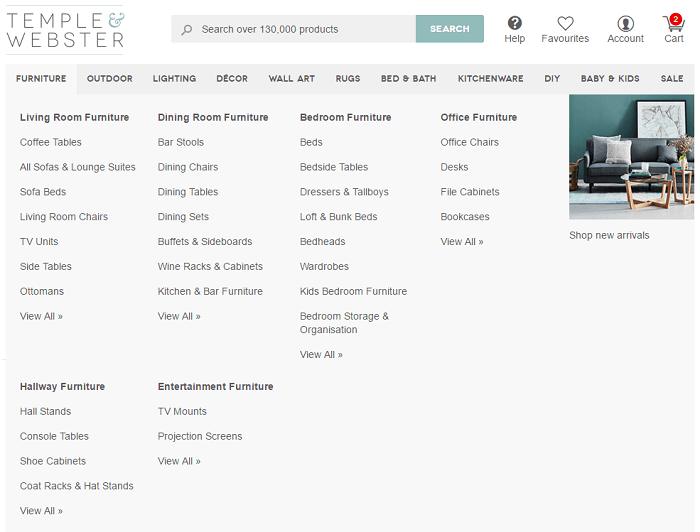Expand View All under Office Furniture
The height and width of the screenshot is (532, 700).
(462, 242)
